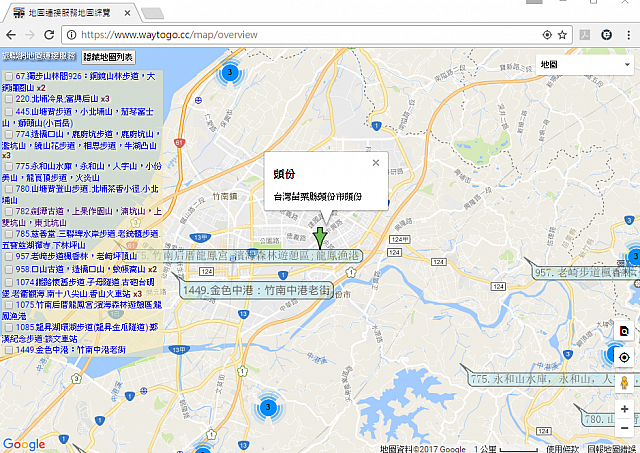Screen dimensions: 640x453
Task: Click the 使用條款 link at map bottom
Action: pyautogui.click(x=562, y=449)
